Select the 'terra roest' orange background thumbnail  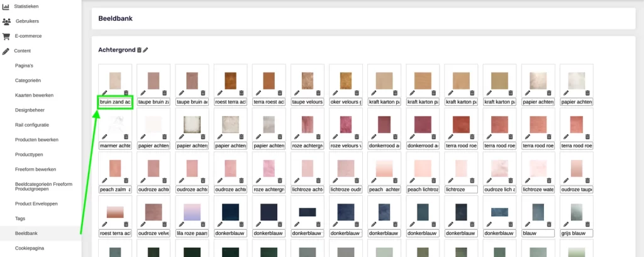pyautogui.click(x=269, y=80)
